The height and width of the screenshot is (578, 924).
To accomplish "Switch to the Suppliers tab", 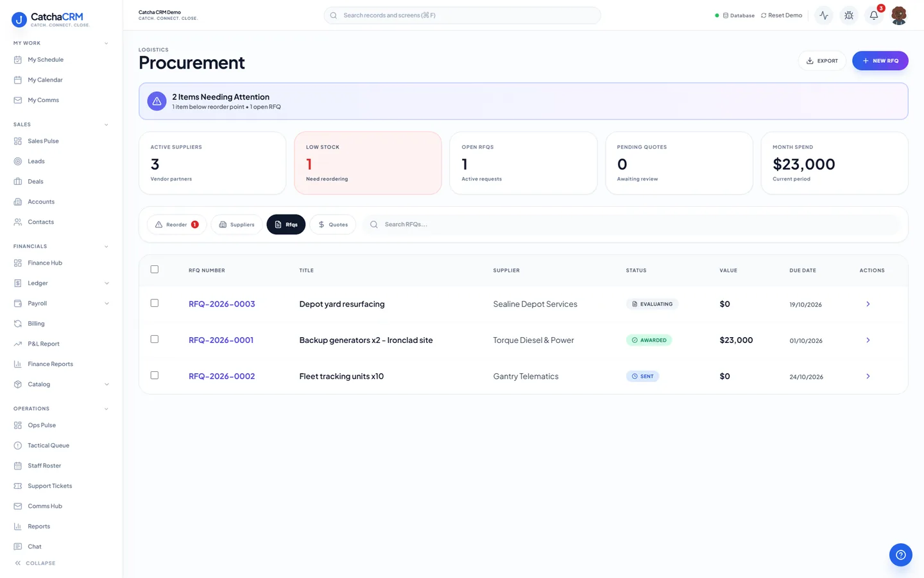I will point(237,225).
